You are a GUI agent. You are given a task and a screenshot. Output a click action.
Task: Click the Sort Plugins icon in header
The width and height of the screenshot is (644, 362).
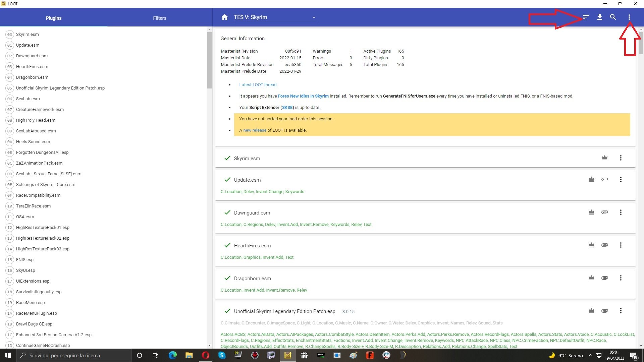point(586,17)
